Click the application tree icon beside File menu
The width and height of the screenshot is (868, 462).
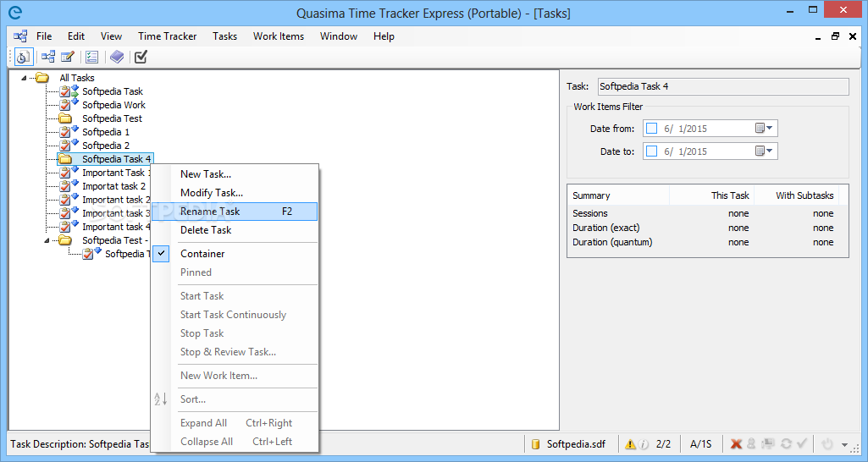point(20,36)
